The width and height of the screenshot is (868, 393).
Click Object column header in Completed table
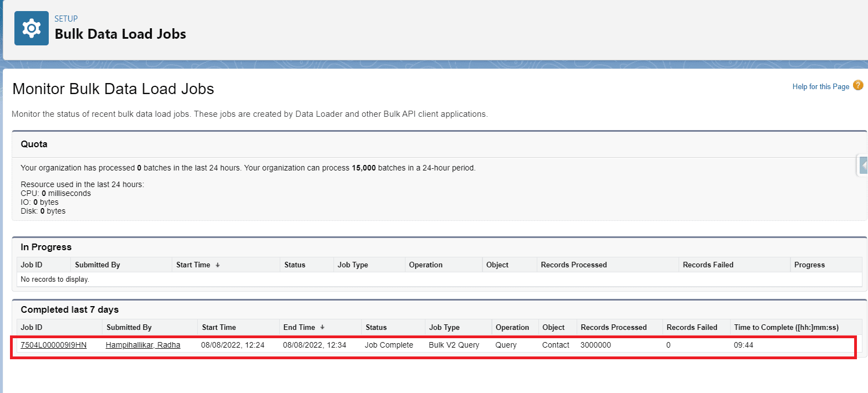(553, 327)
